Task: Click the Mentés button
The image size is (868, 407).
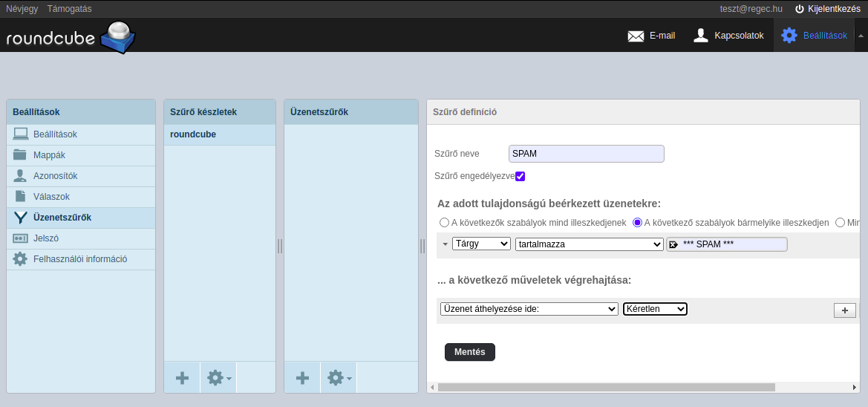Action: pos(469,352)
